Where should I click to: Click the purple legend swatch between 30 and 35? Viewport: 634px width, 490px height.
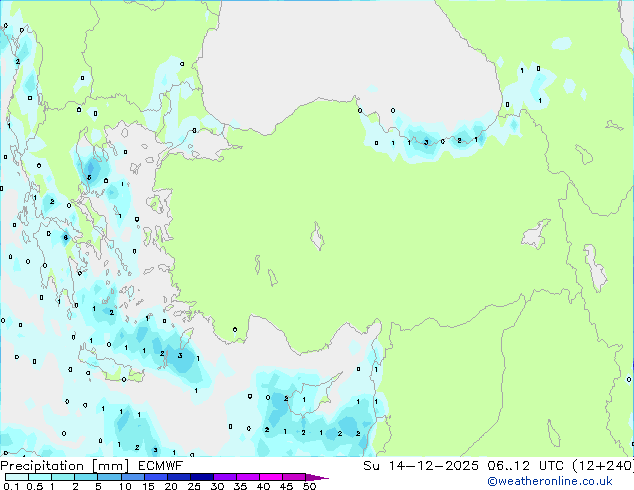coord(224,477)
